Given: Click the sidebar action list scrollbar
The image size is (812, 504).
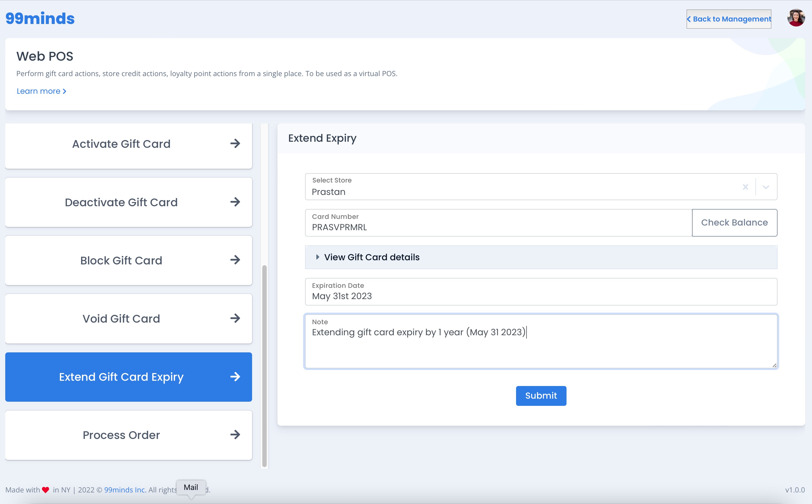Looking at the screenshot, I should pyautogui.click(x=265, y=366).
